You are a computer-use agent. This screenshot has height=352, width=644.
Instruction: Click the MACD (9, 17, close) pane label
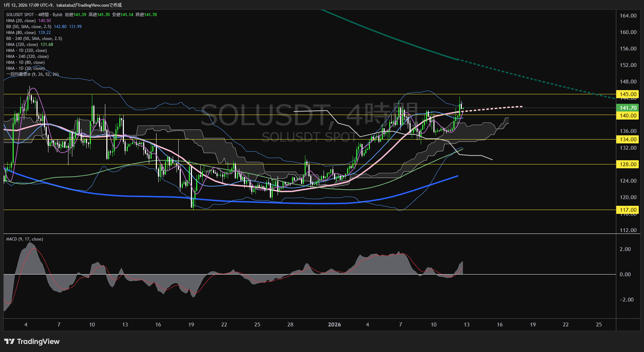pyautogui.click(x=25, y=239)
